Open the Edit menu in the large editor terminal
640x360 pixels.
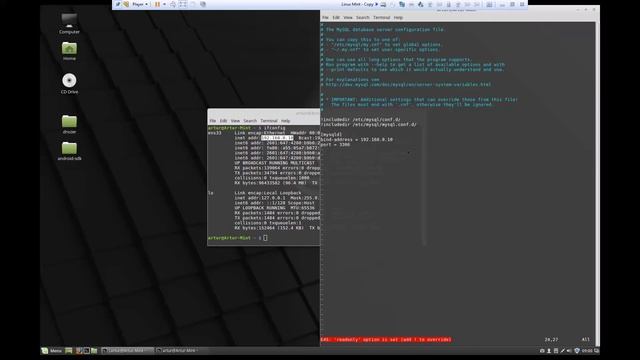[336, 18]
